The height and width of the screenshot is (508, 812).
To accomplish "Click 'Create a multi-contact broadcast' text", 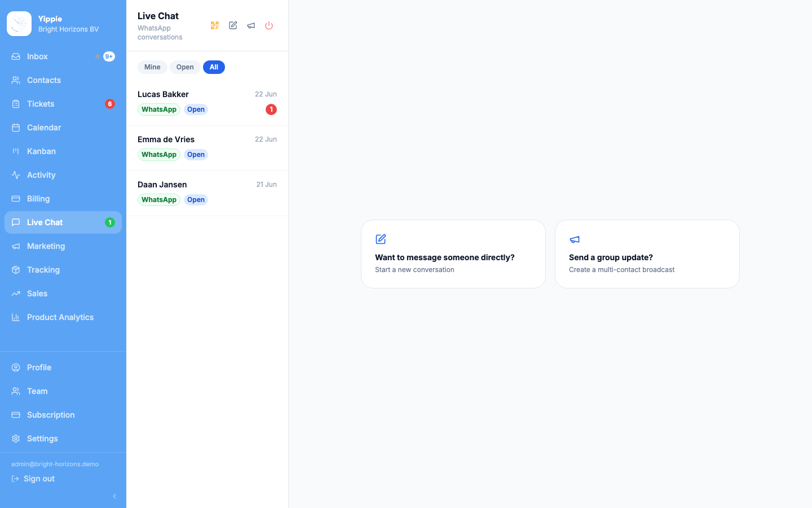I will tap(621, 270).
